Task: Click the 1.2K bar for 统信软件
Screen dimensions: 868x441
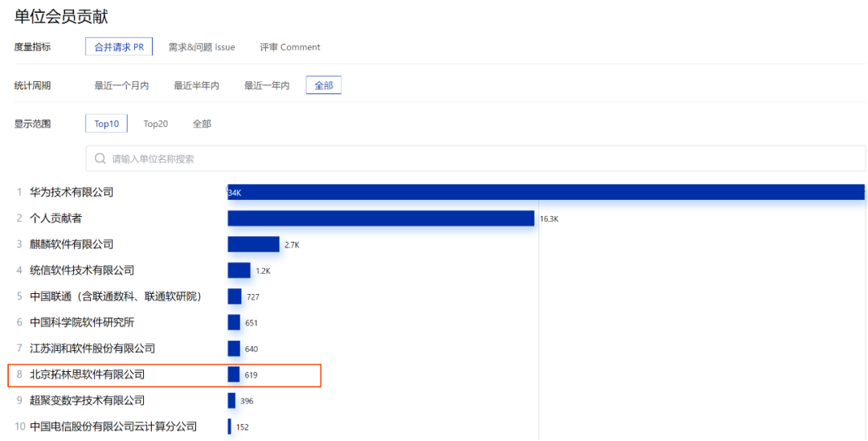Action: click(x=240, y=270)
